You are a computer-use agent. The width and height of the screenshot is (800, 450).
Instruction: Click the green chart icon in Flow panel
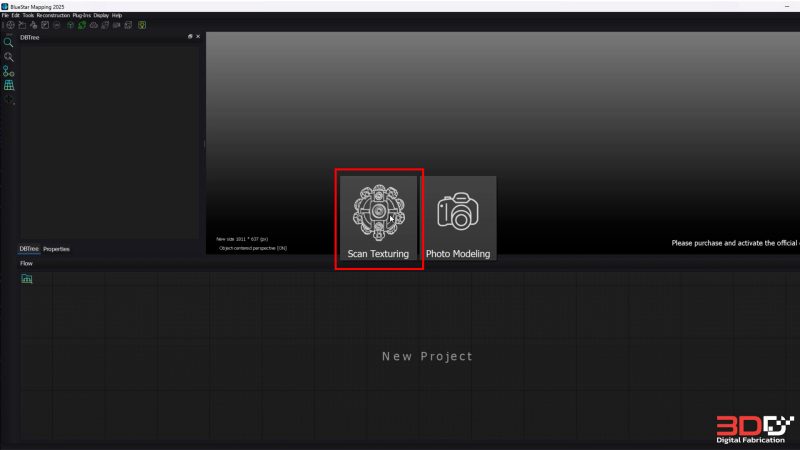pos(27,279)
